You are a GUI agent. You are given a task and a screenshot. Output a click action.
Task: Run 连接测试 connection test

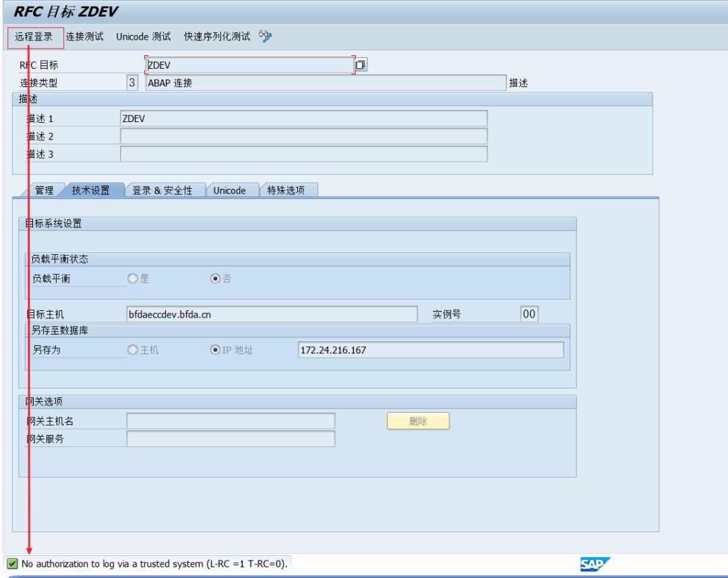click(x=84, y=36)
